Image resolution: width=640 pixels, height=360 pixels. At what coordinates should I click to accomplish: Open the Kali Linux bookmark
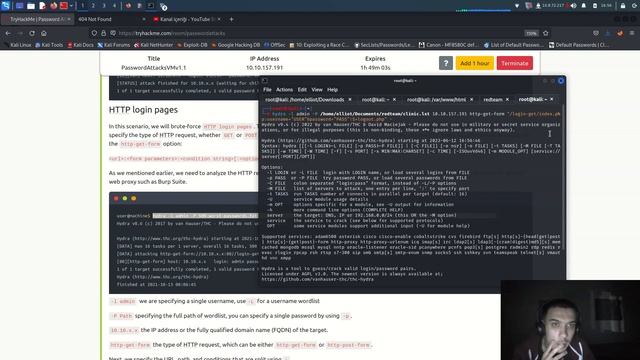[x=17, y=45]
